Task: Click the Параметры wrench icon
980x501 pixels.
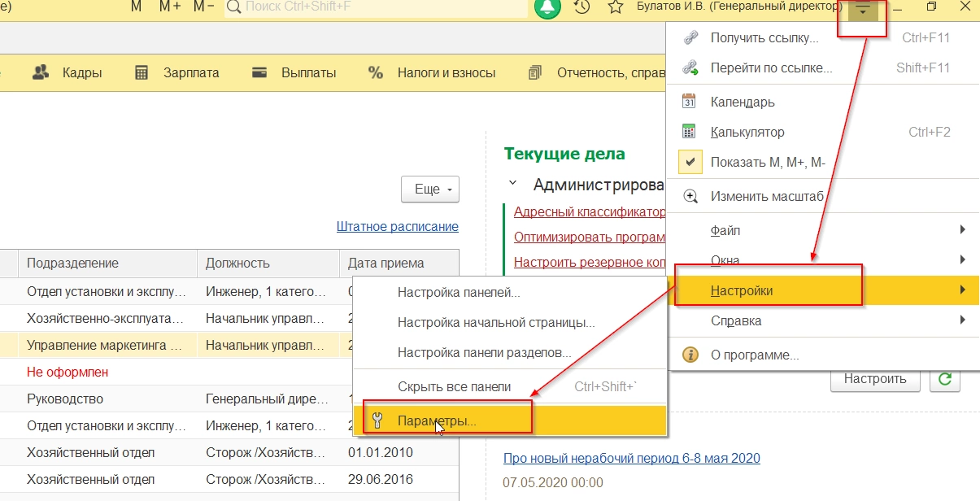Action: click(x=376, y=420)
